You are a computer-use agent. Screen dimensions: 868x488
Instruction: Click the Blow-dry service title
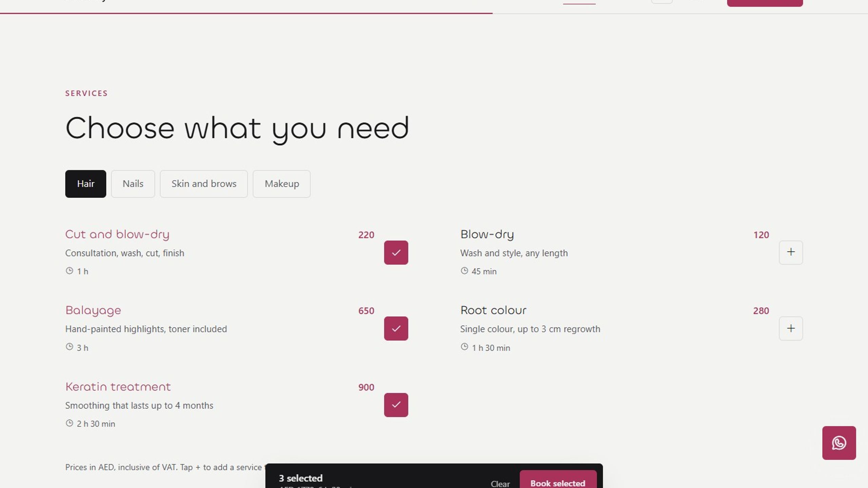[487, 235]
